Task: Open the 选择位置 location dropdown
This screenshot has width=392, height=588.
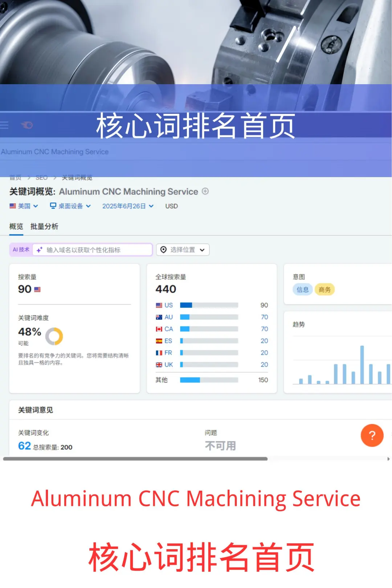Action: coord(183,250)
